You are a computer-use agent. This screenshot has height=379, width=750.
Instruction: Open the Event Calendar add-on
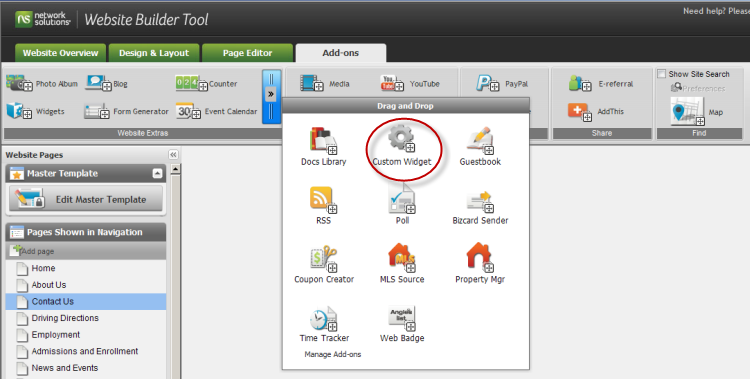(188, 111)
